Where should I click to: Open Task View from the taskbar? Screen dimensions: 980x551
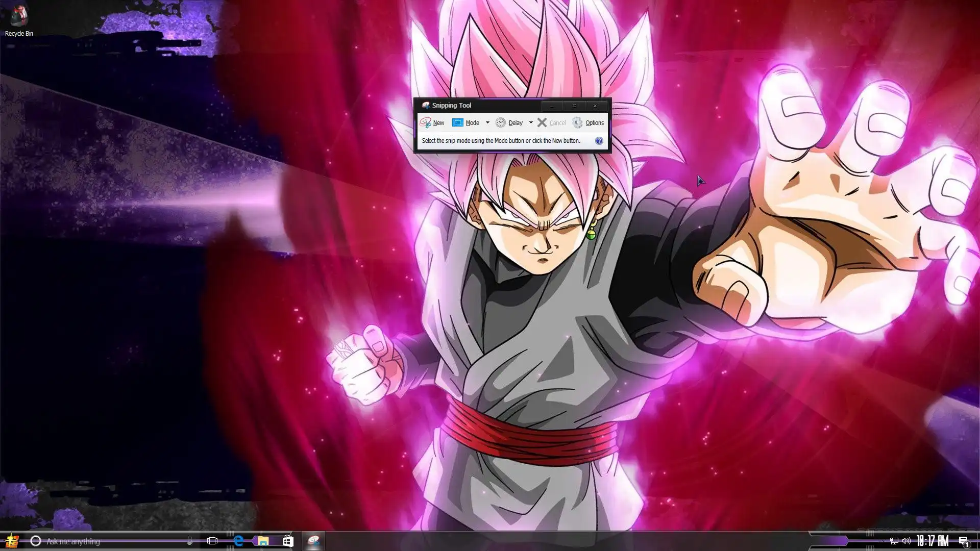212,541
